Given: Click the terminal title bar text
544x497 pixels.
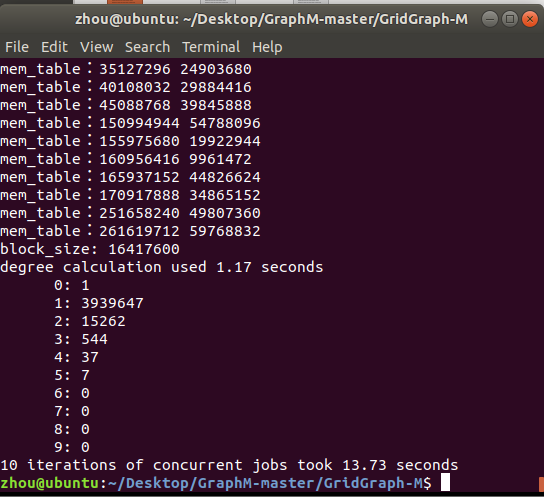Looking at the screenshot, I should pos(271,19).
